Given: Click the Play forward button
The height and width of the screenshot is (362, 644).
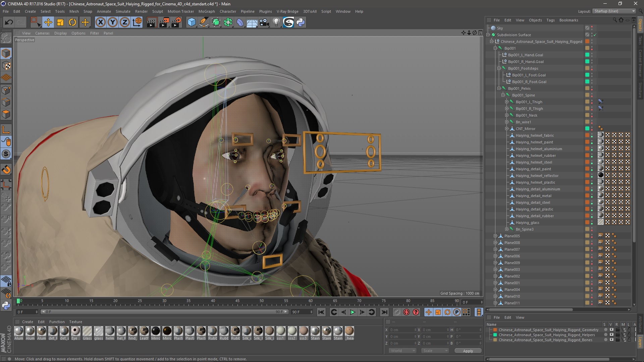Looking at the screenshot, I should (353, 312).
